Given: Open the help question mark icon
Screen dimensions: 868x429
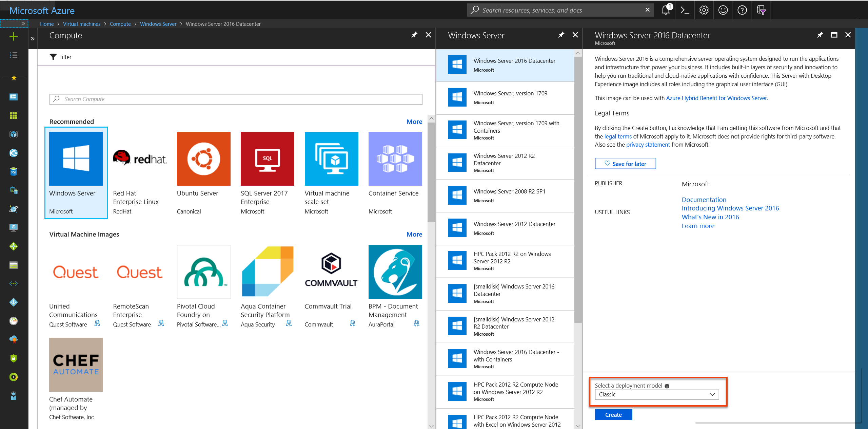Looking at the screenshot, I should coord(742,10).
